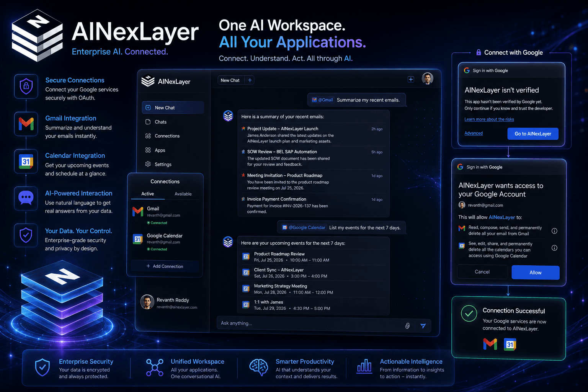The image size is (588, 392).
Task: Click the AI-Powered Interaction chat icon
Action: click(x=26, y=198)
